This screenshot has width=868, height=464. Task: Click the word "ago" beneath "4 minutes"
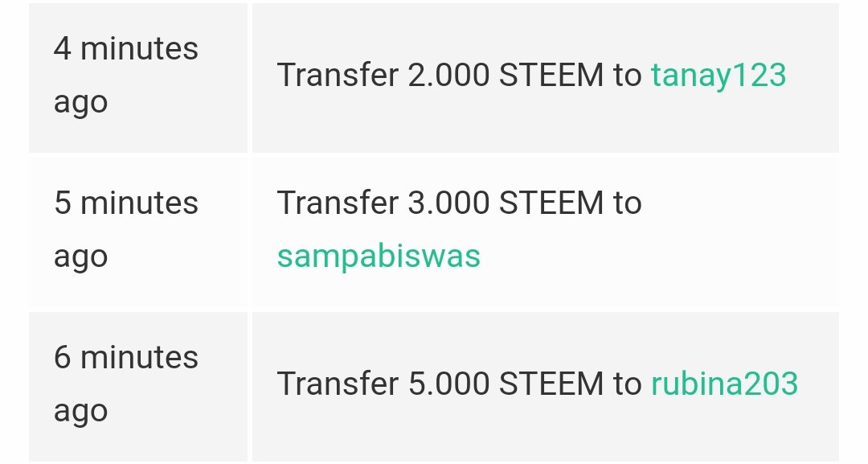pyautogui.click(x=81, y=104)
